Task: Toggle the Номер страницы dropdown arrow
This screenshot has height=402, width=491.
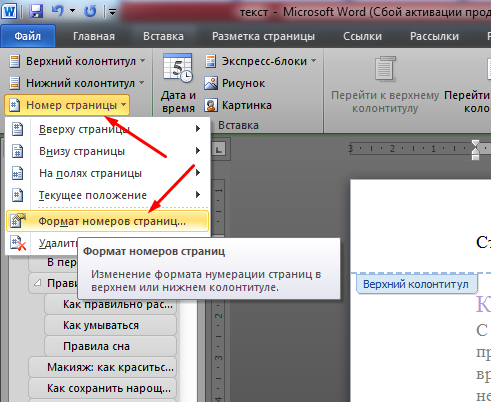Action: [x=124, y=105]
